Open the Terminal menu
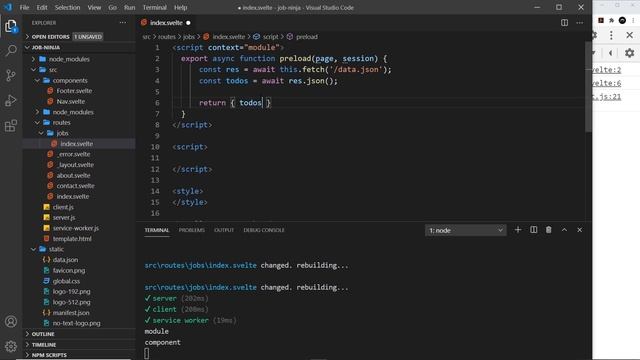The image size is (640, 360). click(154, 7)
